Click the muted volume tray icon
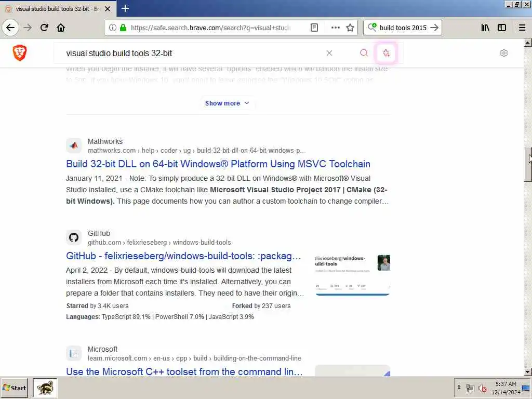Viewport: 532px width, 399px height. (482, 388)
